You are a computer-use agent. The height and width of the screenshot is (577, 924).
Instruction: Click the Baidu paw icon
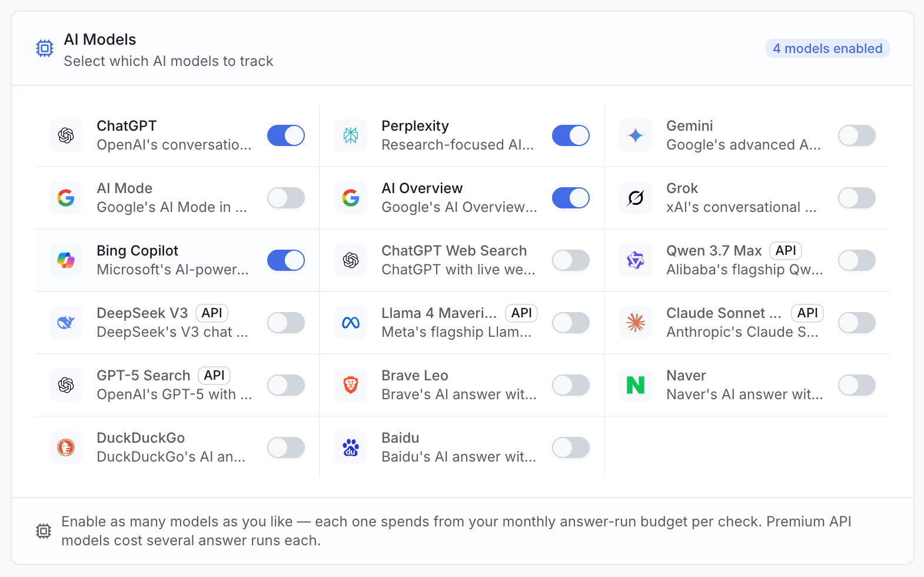(x=351, y=447)
